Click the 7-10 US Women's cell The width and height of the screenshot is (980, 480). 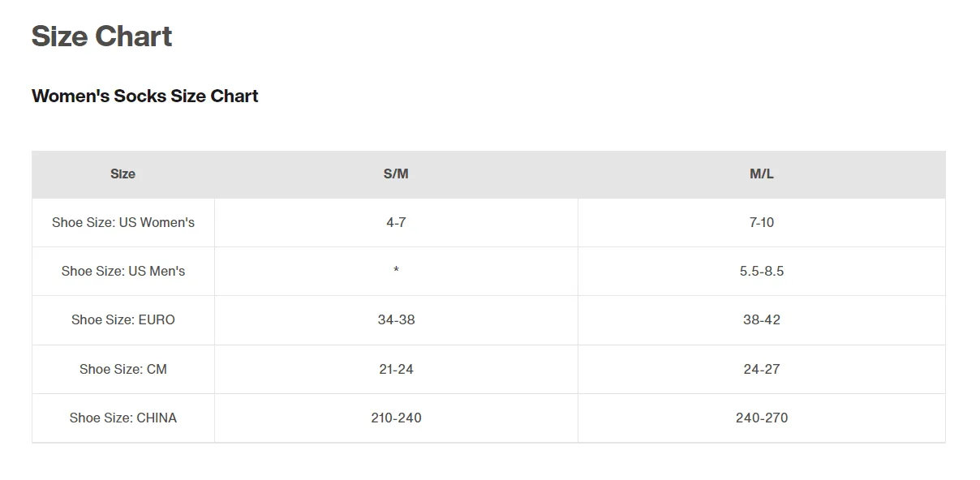pos(762,222)
